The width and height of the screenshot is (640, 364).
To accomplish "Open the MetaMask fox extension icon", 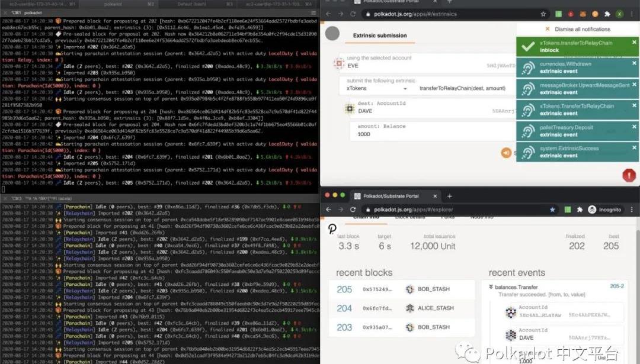I will [583, 14].
